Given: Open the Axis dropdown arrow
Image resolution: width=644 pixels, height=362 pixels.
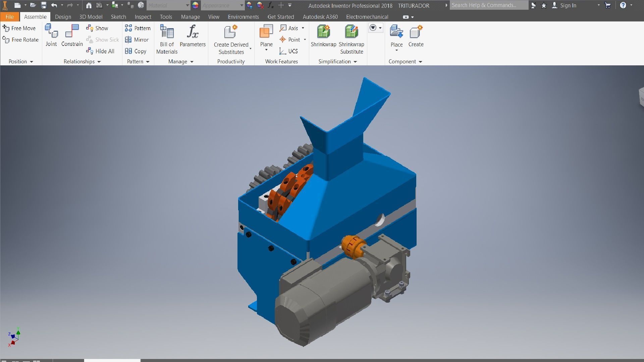Looking at the screenshot, I should tap(303, 28).
